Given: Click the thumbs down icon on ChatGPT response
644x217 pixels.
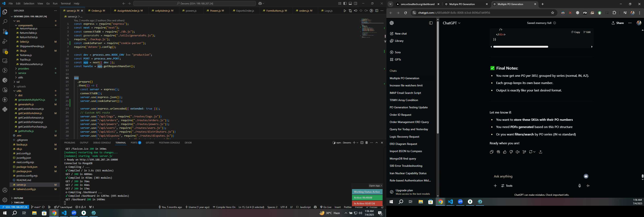Looking at the screenshot, I should pos(511,152).
